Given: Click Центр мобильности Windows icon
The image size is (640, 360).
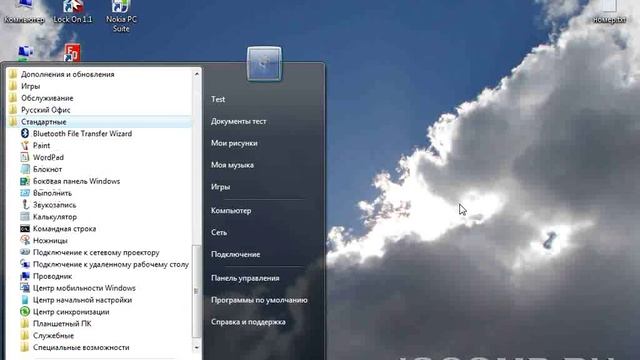Looking at the screenshot, I should [25, 288].
